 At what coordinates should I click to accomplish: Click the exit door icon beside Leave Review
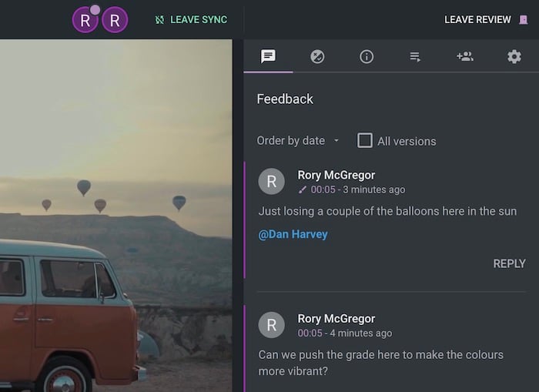(524, 19)
